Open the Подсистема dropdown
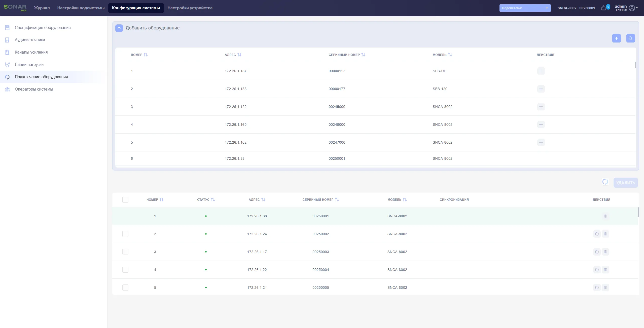 click(525, 8)
